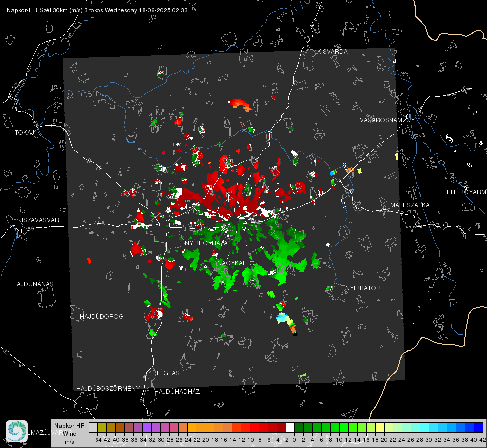Click the HAJDÚHADHÁZ label

[177, 392]
